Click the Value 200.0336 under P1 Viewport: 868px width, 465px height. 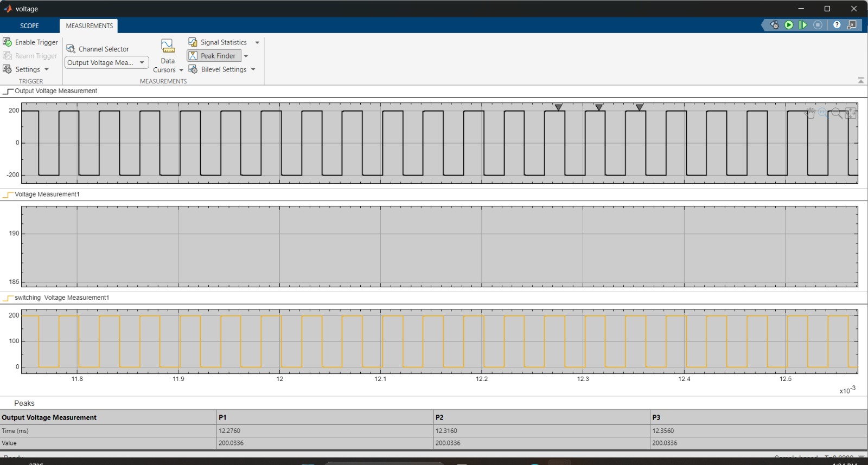(231, 443)
